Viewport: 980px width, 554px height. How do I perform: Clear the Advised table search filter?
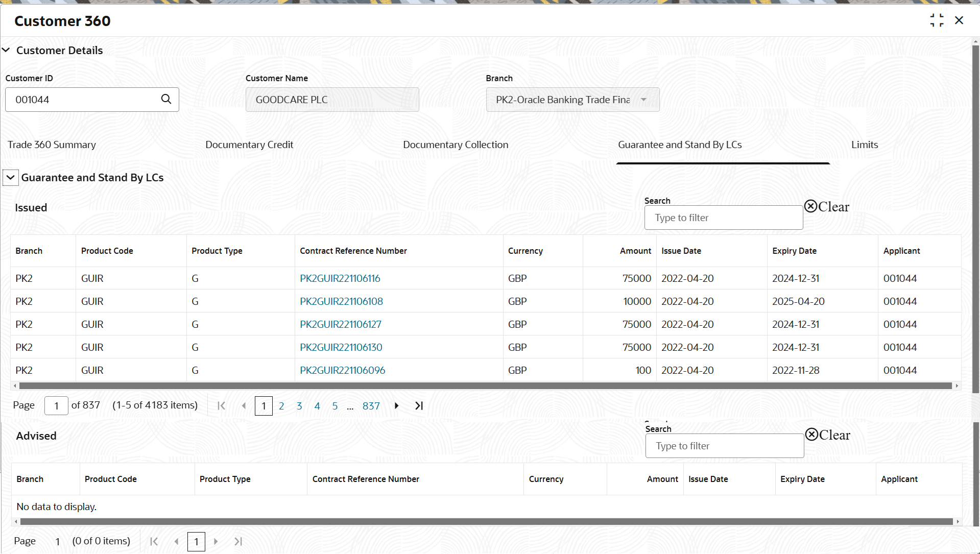pos(828,435)
